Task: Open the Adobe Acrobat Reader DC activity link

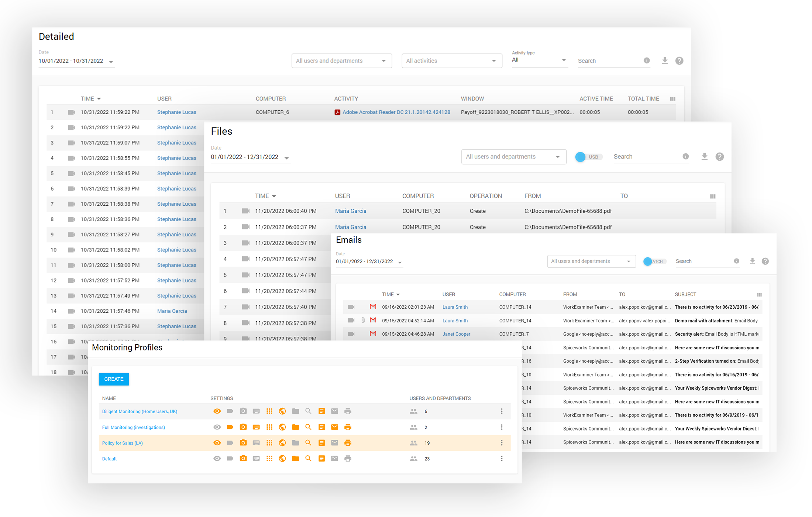Action: 396,112
